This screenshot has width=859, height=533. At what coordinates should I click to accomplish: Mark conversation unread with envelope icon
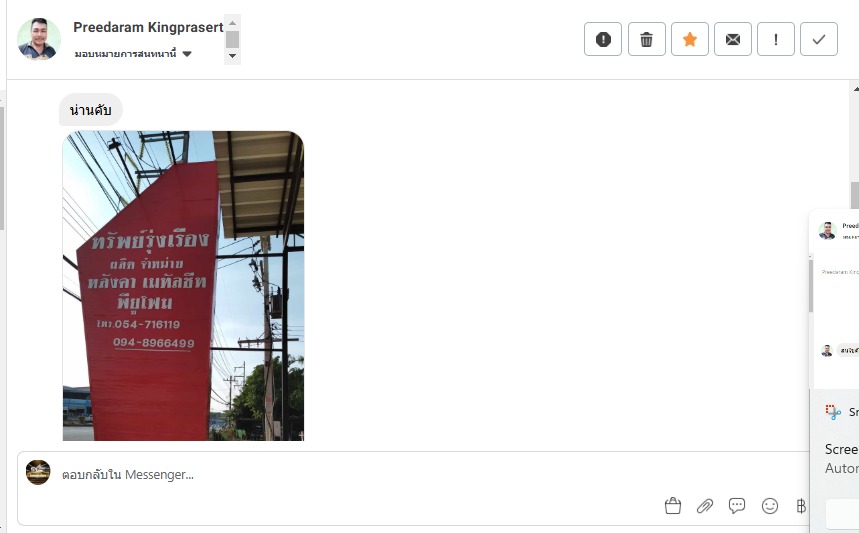(732, 39)
